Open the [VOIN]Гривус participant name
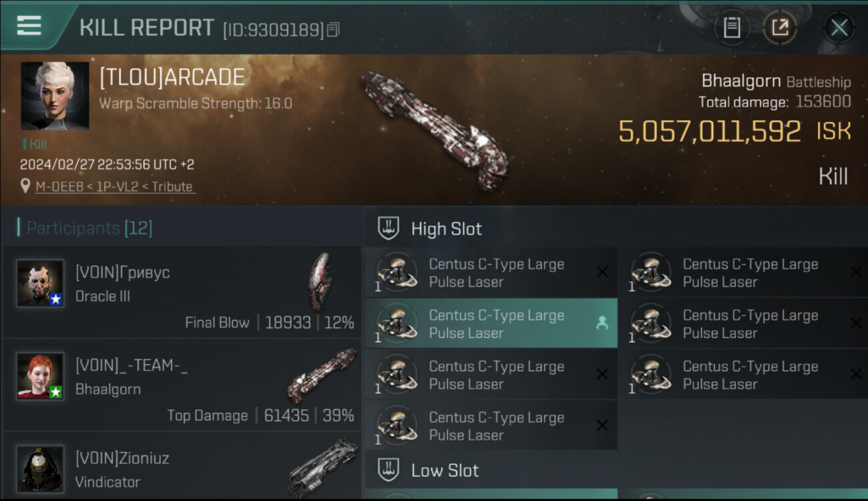868x501 pixels. click(123, 273)
